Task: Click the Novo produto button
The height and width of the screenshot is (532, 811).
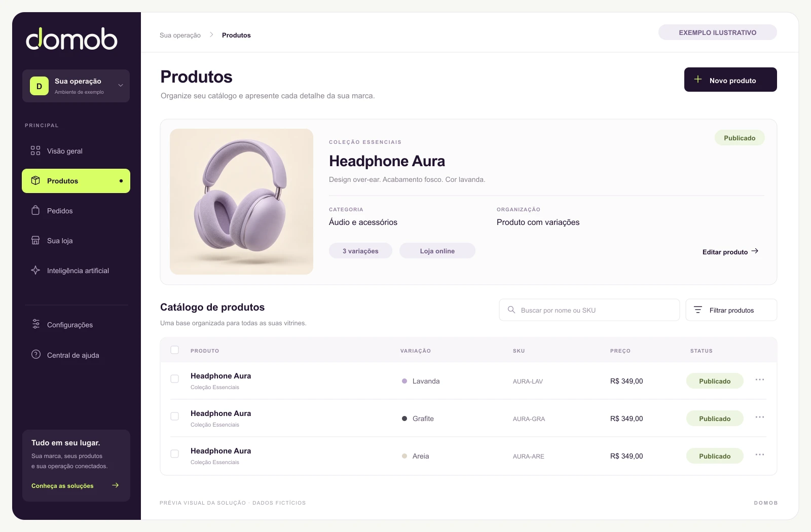Action: coord(730,80)
